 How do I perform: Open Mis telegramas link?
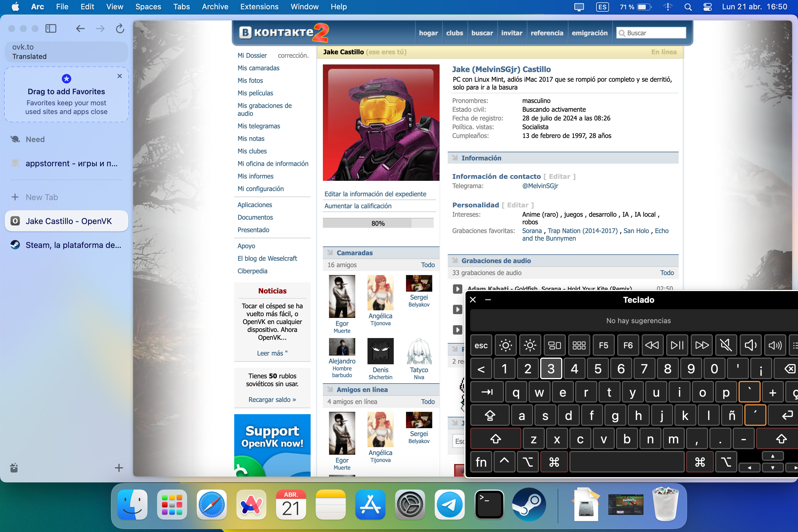258,126
